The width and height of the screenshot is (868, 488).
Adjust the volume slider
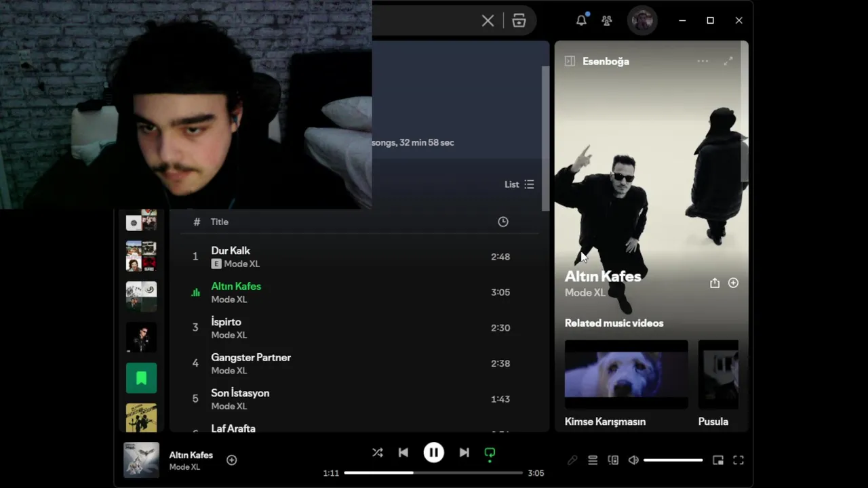pyautogui.click(x=673, y=460)
